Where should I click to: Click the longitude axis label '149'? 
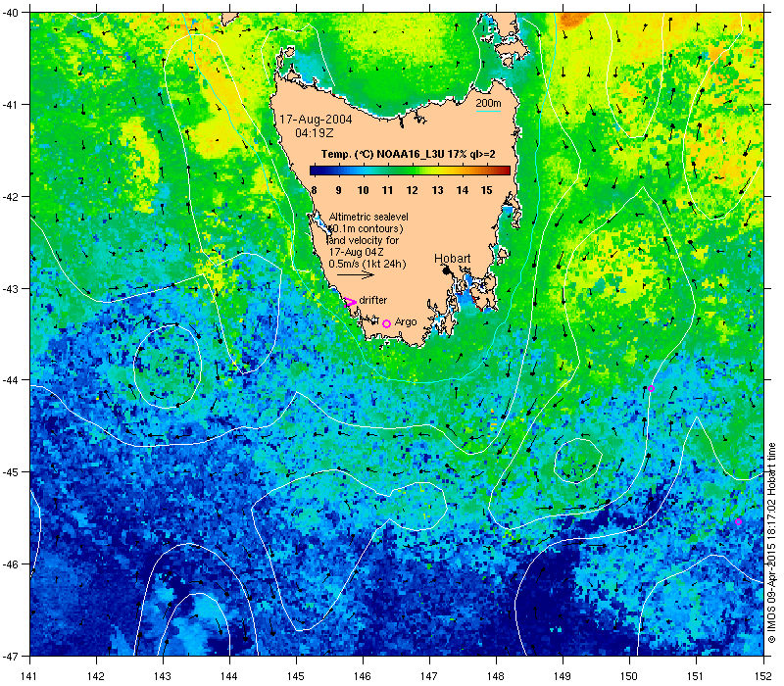tap(563, 676)
